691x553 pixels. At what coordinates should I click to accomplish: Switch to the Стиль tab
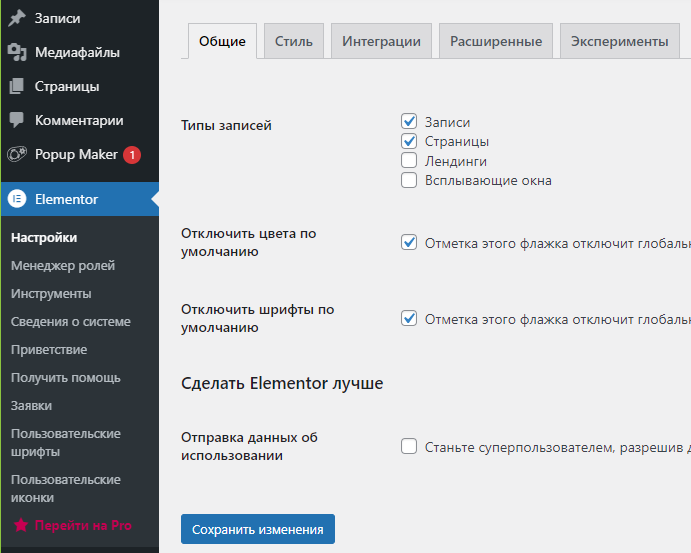[294, 41]
